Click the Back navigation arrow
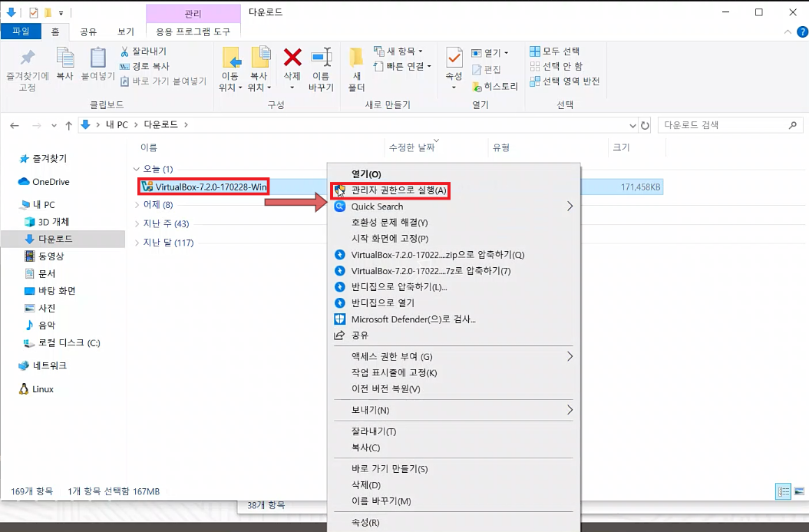The height and width of the screenshot is (532, 809). (x=15, y=125)
